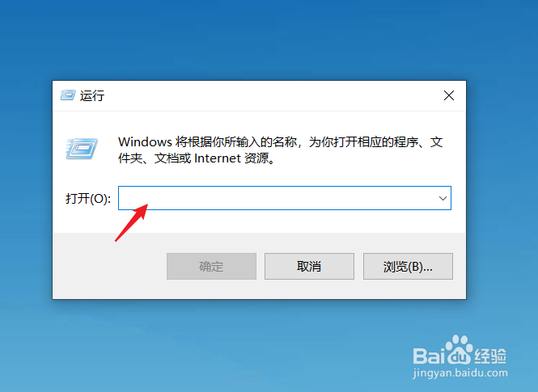Click the small Run icon in title bar
538x392 pixels.
click(x=68, y=95)
